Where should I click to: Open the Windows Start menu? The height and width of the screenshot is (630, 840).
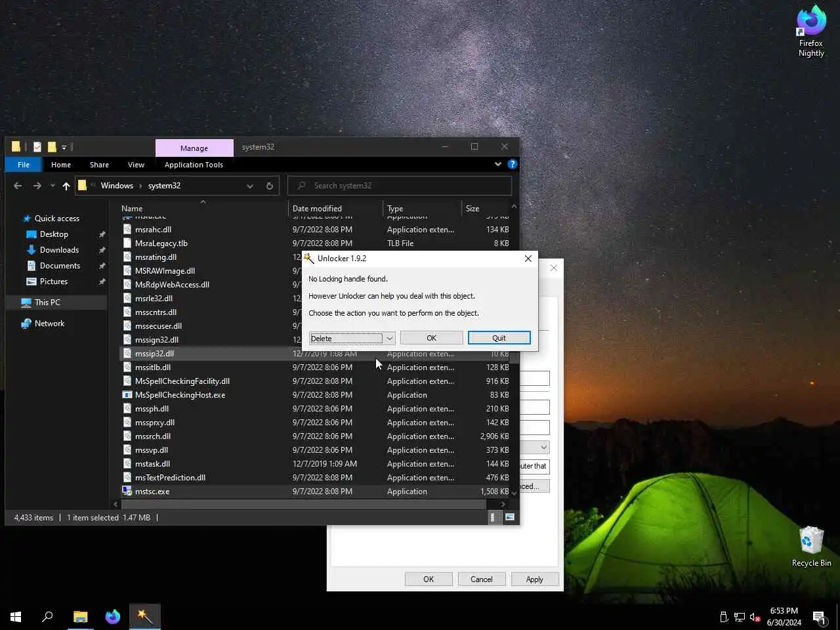(x=16, y=616)
